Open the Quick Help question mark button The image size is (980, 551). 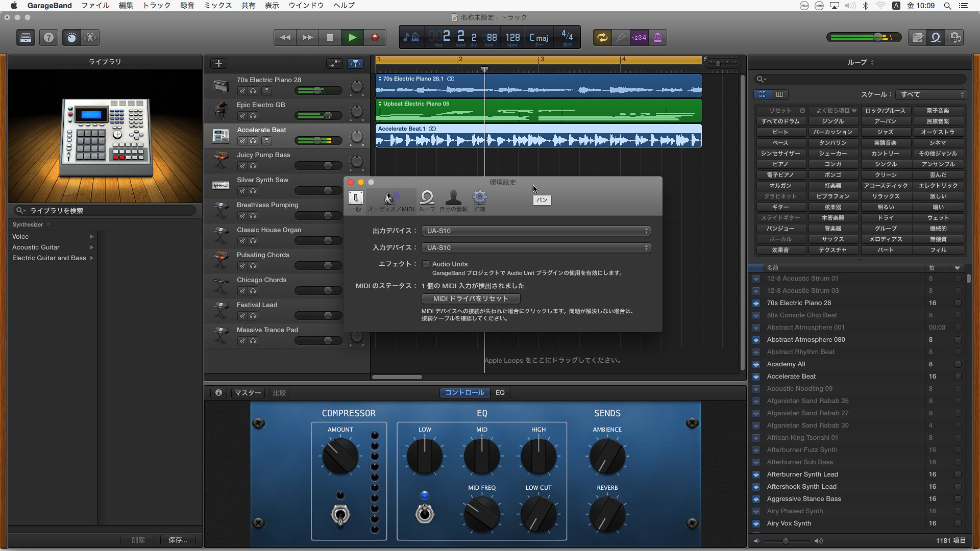48,37
